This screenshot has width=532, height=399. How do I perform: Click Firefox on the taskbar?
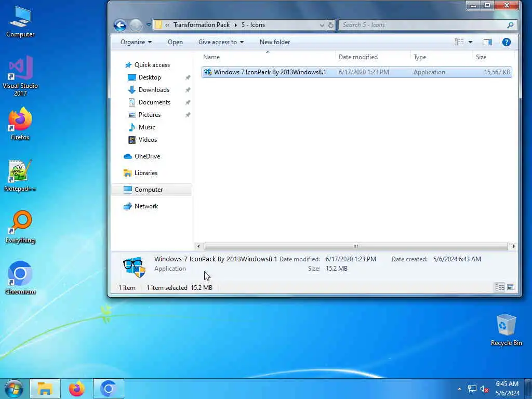[77, 389]
